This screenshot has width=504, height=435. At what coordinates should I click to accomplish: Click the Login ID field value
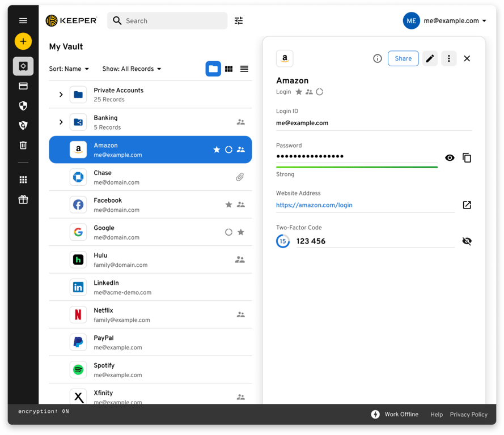(x=302, y=123)
